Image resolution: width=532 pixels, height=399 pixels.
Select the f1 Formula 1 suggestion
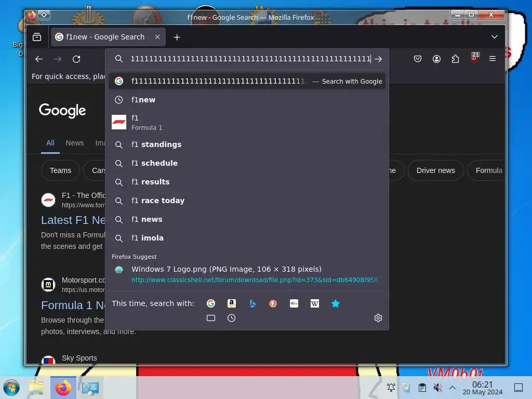click(x=247, y=123)
